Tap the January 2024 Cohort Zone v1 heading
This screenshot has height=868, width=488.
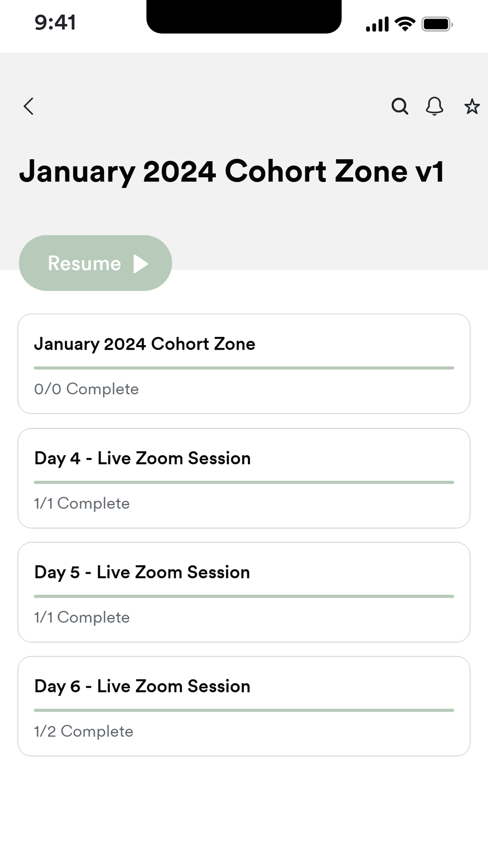tap(232, 171)
